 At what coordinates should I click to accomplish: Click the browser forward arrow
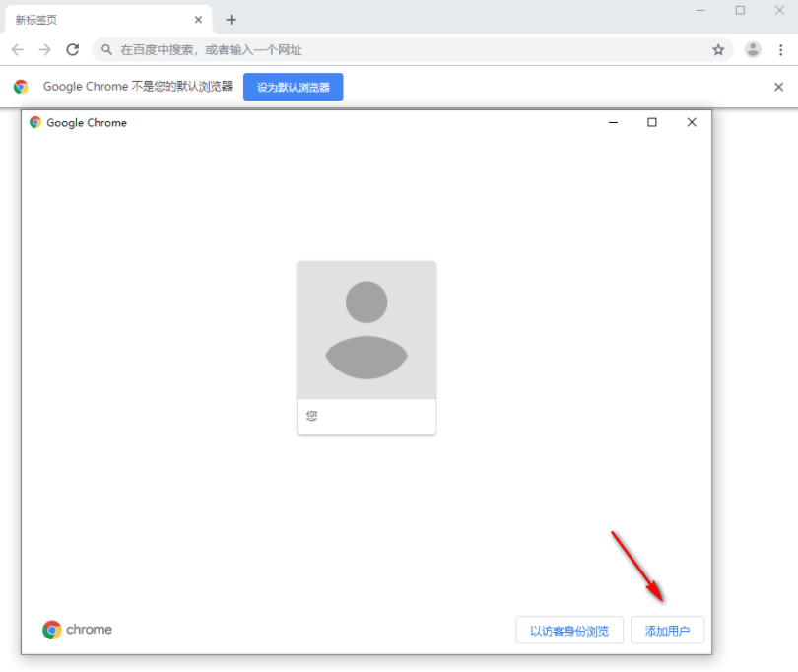[x=44, y=50]
